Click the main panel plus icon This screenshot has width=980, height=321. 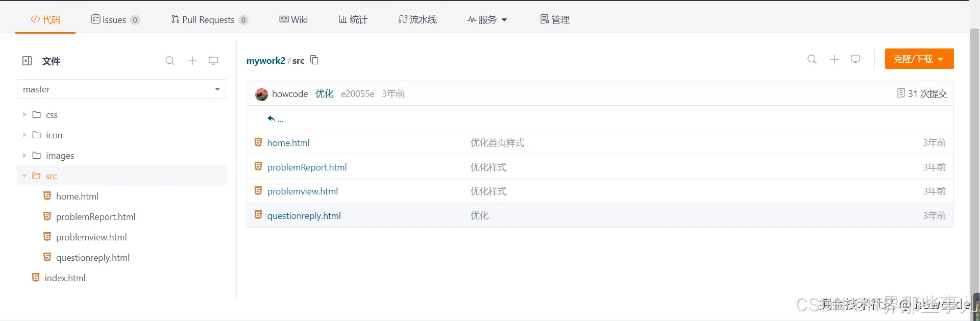(x=835, y=59)
